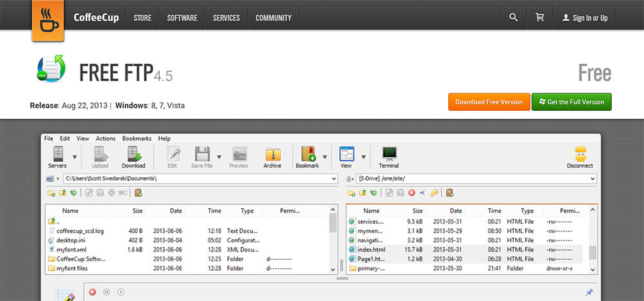Expand the Save File dropdown arrow
Viewport: 644px width, 301px height.
[219, 157]
